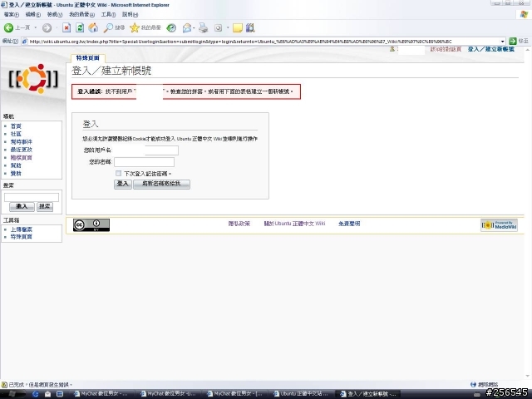This screenshot has width=532, height=399.
Task: Click the vertical scrollbar down arrow
Action: [528, 376]
